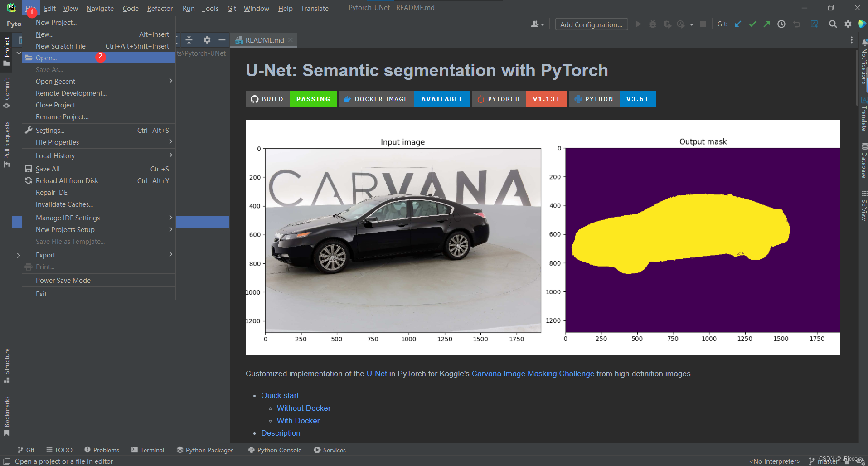868x466 pixels.
Task: Expand the New Projects Setup submenu
Action: point(99,229)
